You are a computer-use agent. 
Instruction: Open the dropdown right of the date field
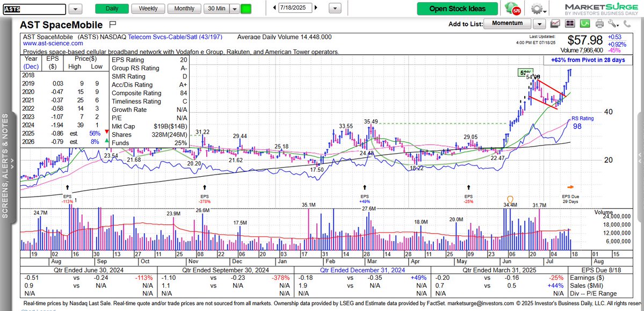pyautogui.click(x=335, y=8)
